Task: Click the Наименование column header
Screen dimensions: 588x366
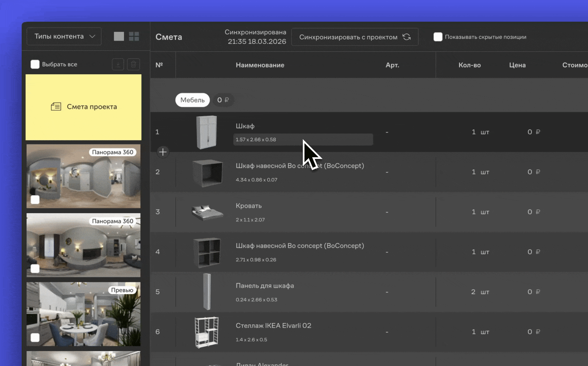Action: (260, 65)
